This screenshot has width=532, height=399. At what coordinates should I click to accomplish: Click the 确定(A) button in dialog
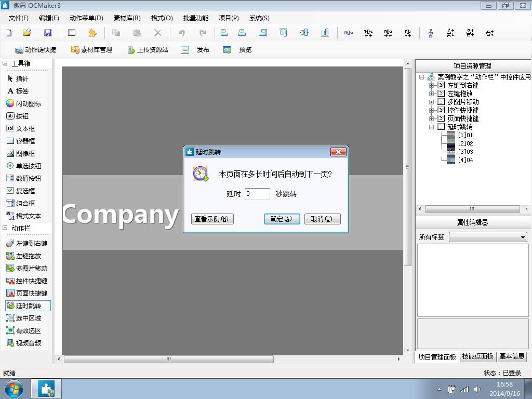tap(282, 219)
